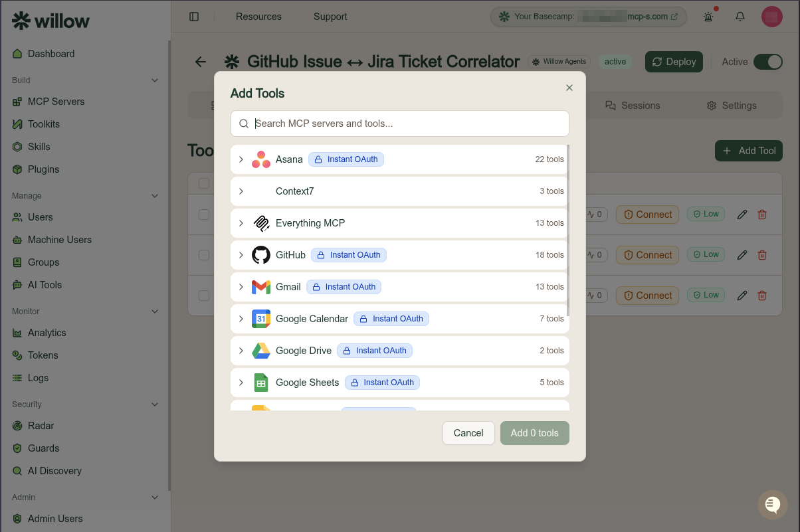Image resolution: width=800 pixels, height=532 pixels.
Task: Click the Analytics chart icon
Action: (x=17, y=333)
